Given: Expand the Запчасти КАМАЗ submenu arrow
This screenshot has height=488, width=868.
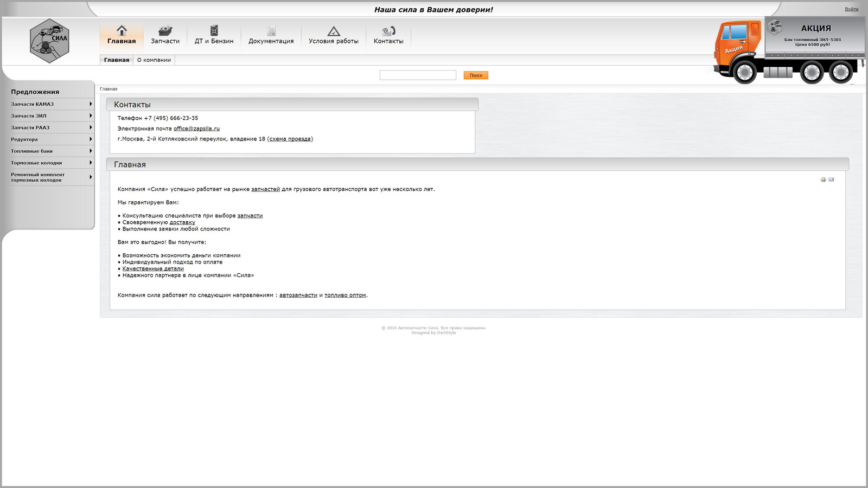Looking at the screenshot, I should point(91,104).
